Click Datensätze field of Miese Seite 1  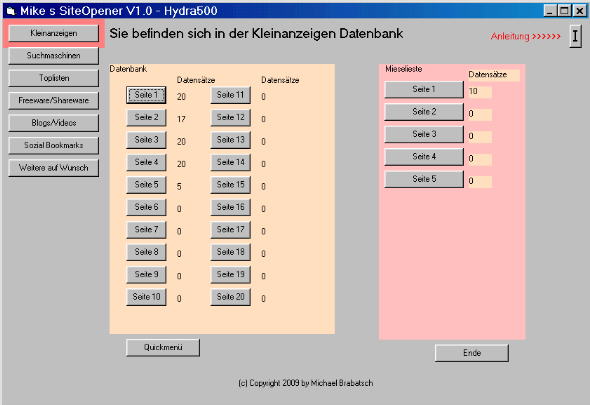pyautogui.click(x=480, y=91)
